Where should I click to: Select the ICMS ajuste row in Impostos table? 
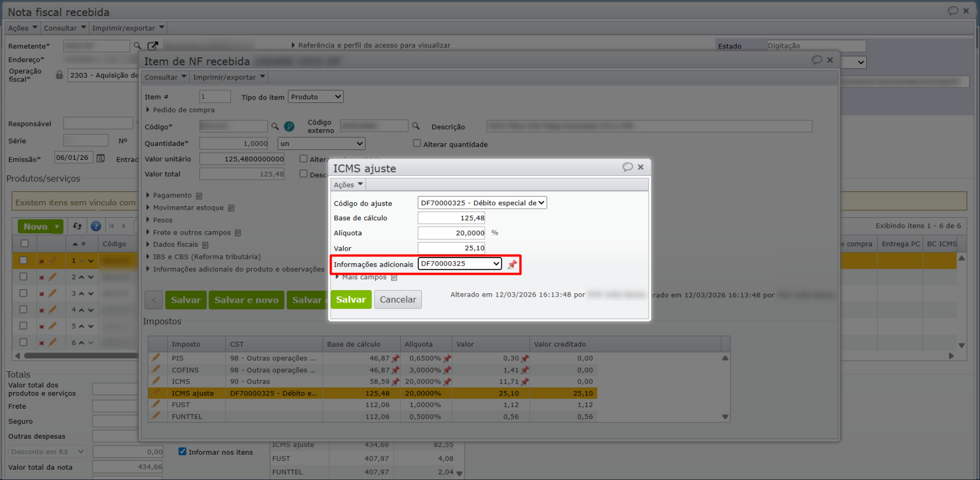(372, 393)
